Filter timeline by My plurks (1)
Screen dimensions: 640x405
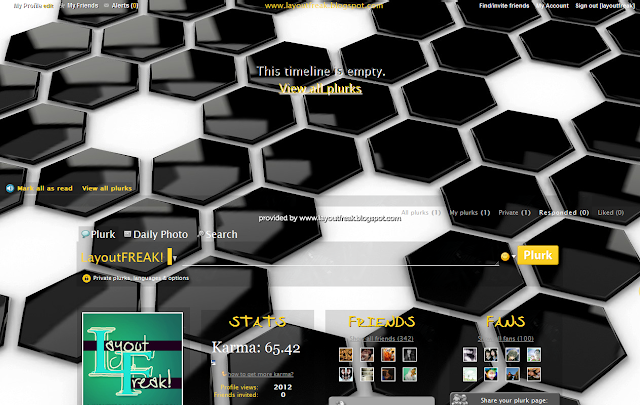[469, 212]
